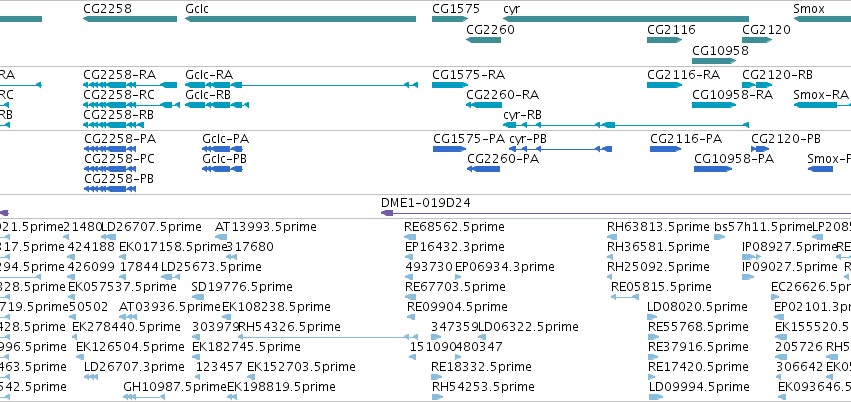The height and width of the screenshot is (402, 851).
Task: Select protein cyr-PB
Action: [x=528, y=139]
